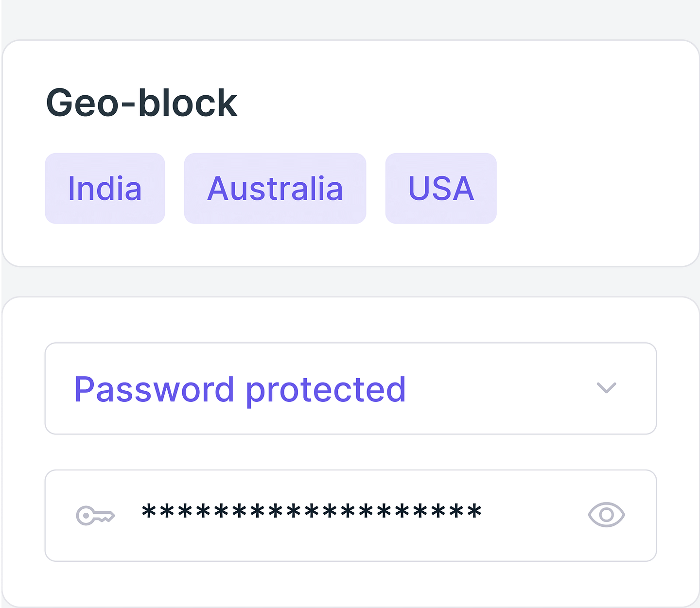Viewport: 700px width, 608px height.
Task: Click the Geo-block heading
Action: click(141, 103)
